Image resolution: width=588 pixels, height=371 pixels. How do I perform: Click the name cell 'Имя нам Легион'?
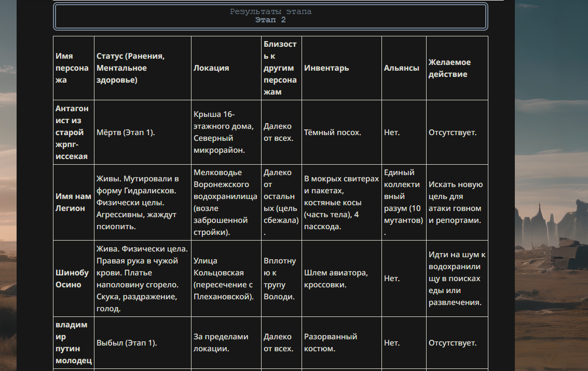tap(74, 203)
